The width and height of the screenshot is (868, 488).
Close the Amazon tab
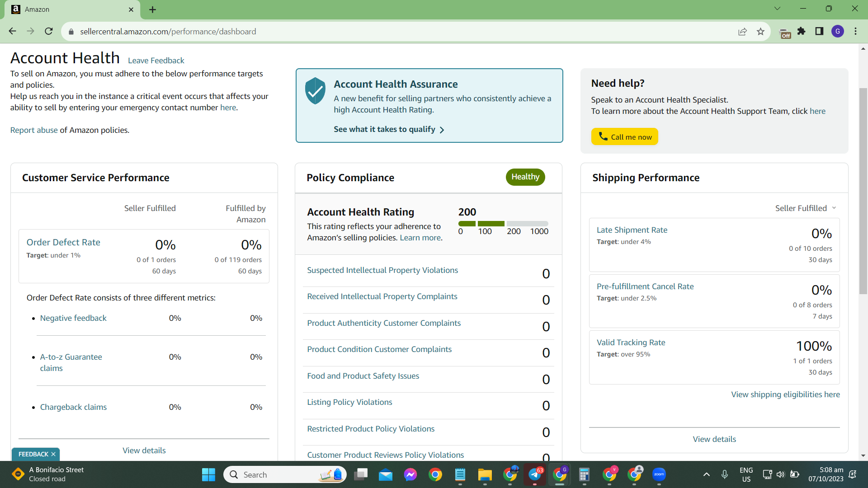coord(131,9)
